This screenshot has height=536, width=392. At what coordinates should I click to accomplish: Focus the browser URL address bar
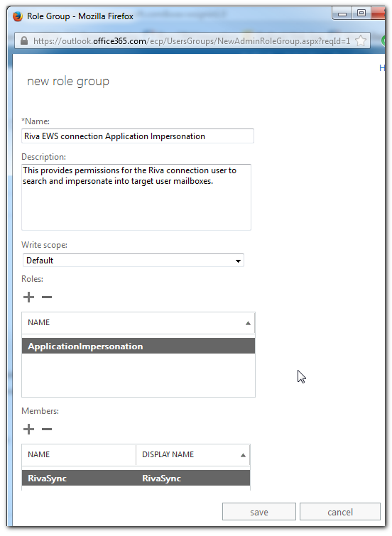(x=192, y=41)
